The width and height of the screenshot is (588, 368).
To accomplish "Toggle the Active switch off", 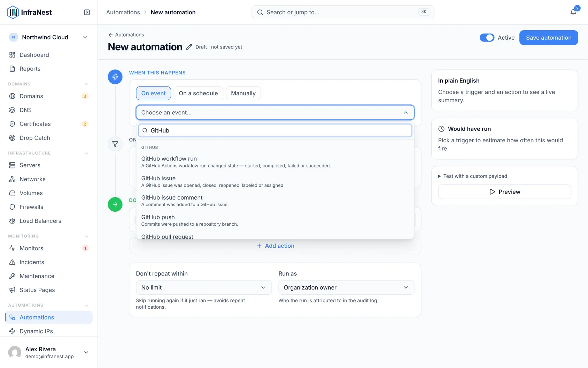I will (487, 38).
